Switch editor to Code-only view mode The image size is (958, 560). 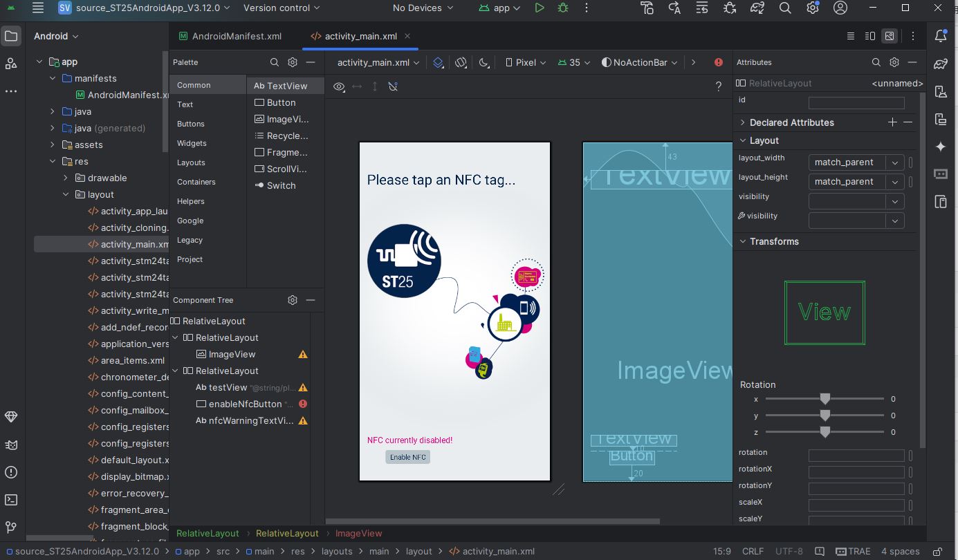tap(851, 36)
